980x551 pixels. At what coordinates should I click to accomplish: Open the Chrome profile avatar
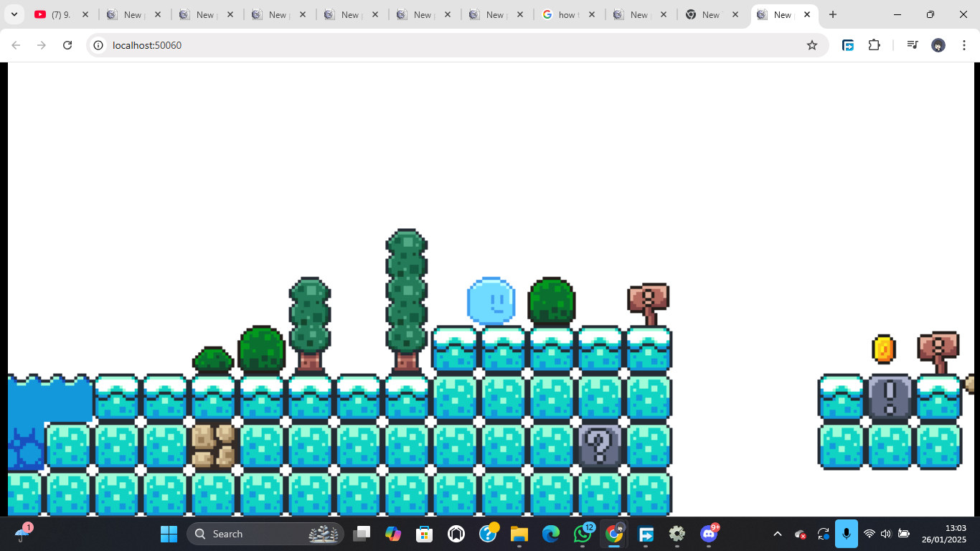(x=938, y=45)
